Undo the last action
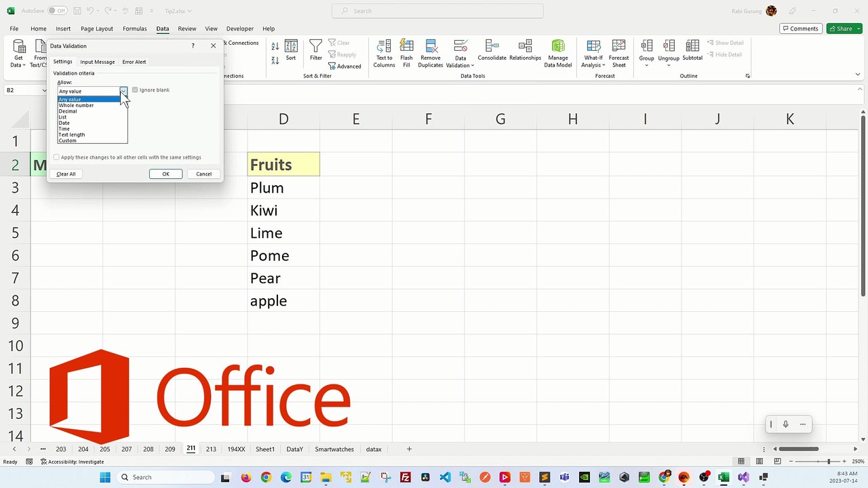868x488 pixels. coord(90,11)
